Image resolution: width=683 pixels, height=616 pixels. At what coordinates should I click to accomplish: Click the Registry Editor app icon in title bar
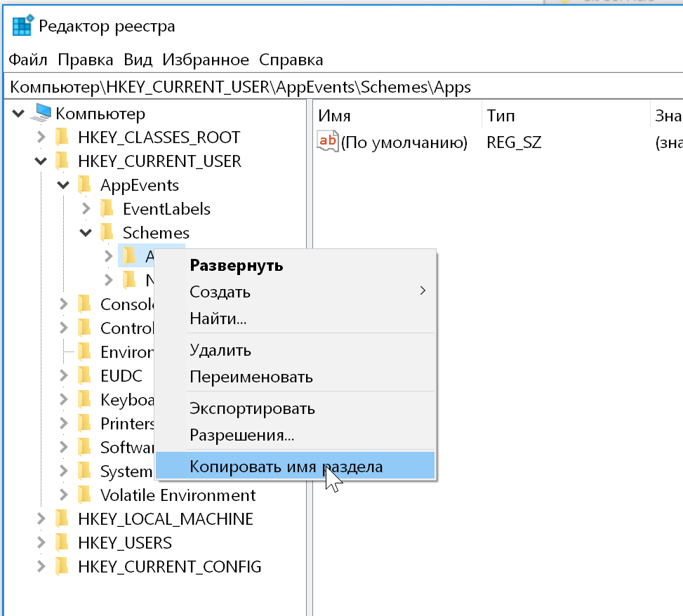pyautogui.click(x=22, y=25)
